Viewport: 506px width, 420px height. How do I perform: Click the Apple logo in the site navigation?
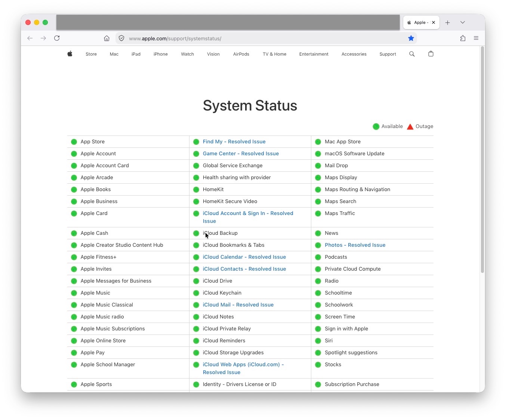coord(70,54)
